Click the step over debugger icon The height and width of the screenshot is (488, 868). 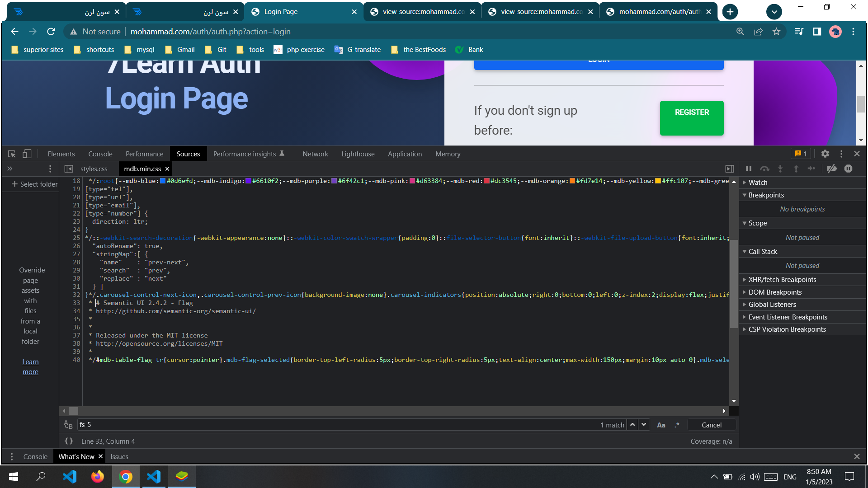[764, 169]
